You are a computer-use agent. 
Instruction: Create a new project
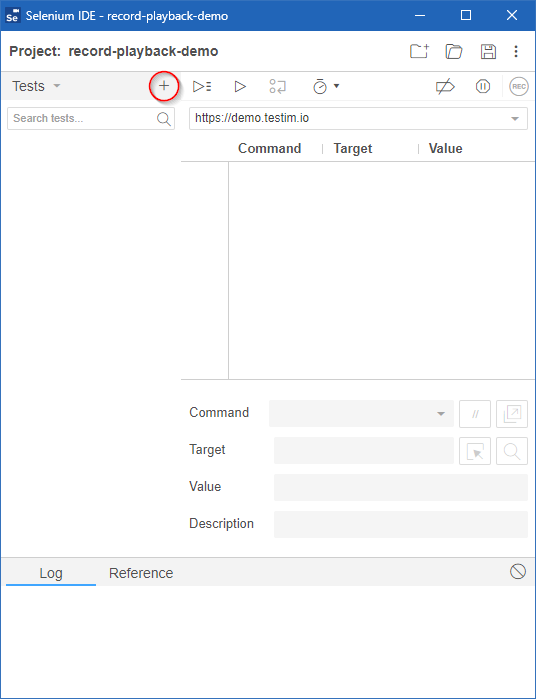pos(419,51)
